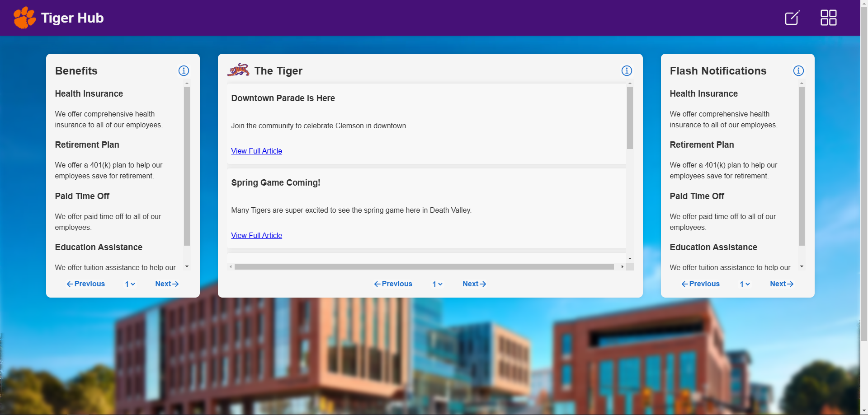Click the Tiger Hub title text
Screen dimensions: 868x415
click(x=72, y=18)
